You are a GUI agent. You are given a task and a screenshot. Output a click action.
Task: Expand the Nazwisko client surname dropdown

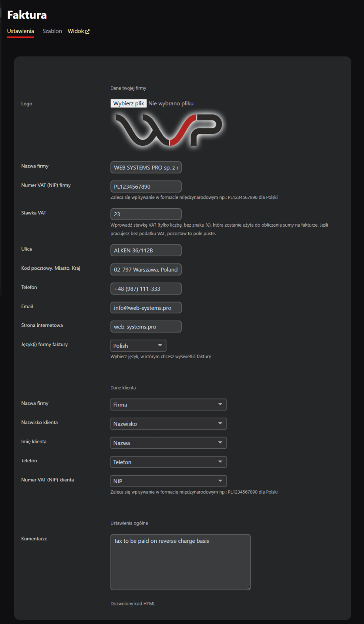pyautogui.click(x=168, y=424)
